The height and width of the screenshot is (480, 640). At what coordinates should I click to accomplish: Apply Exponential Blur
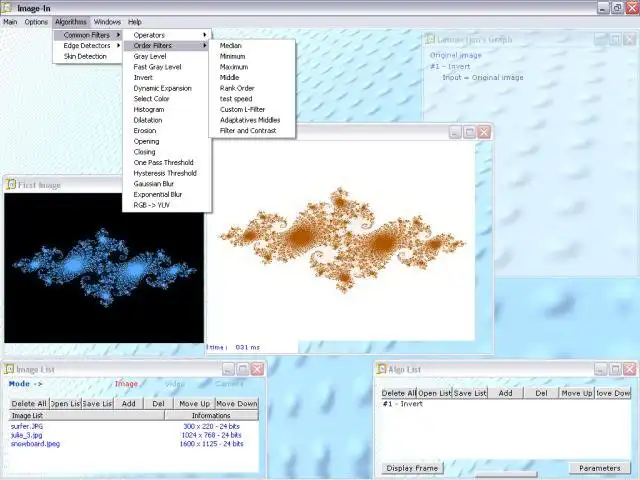point(167,194)
